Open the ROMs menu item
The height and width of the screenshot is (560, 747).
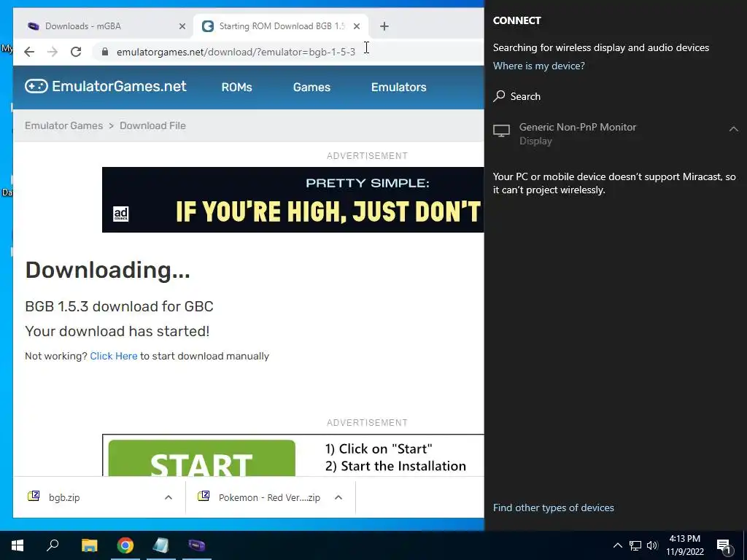point(237,87)
